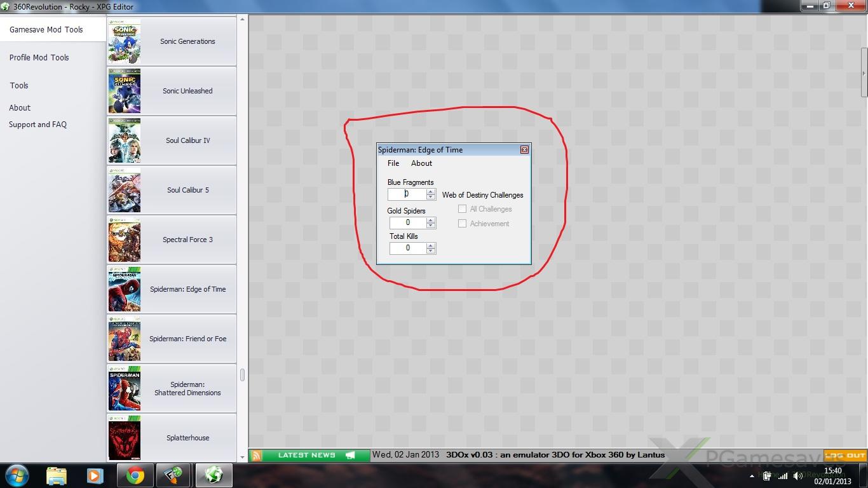Click inside the Blue Fragments number field
This screenshot has height=488, width=868.
407,194
